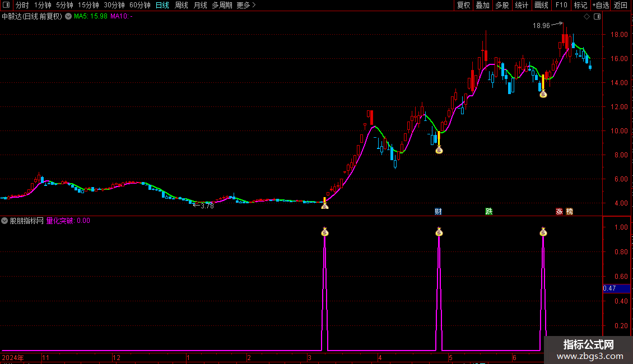Image resolution: width=633 pixels, height=364 pixels.
Task: Click second money bag atop indicator spike
Action: (439, 232)
